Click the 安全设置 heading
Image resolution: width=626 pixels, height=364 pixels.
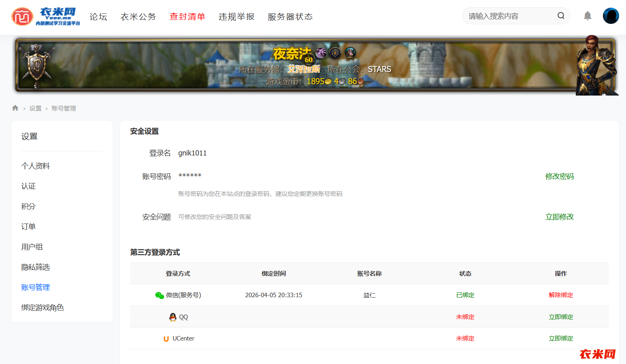point(144,131)
